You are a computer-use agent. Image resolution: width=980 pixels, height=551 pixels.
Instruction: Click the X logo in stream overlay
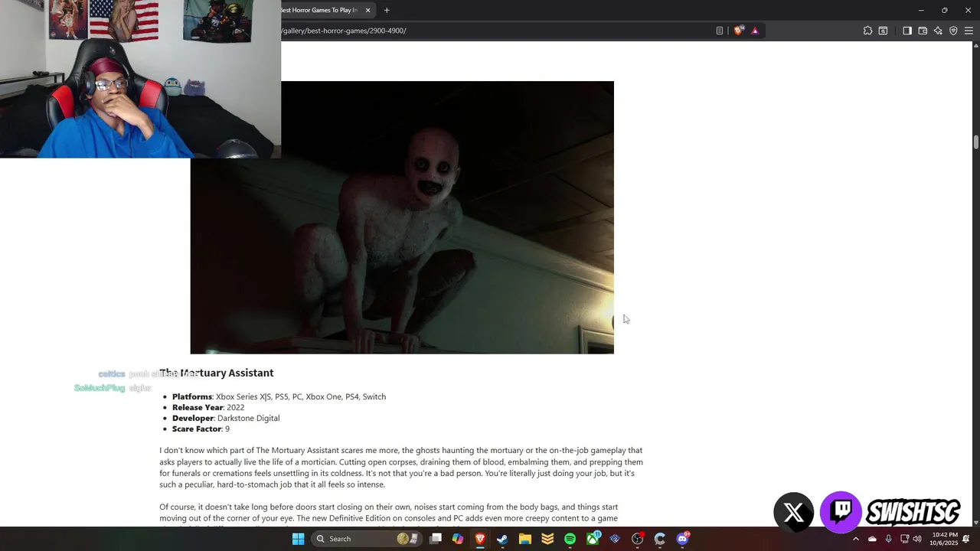point(794,512)
